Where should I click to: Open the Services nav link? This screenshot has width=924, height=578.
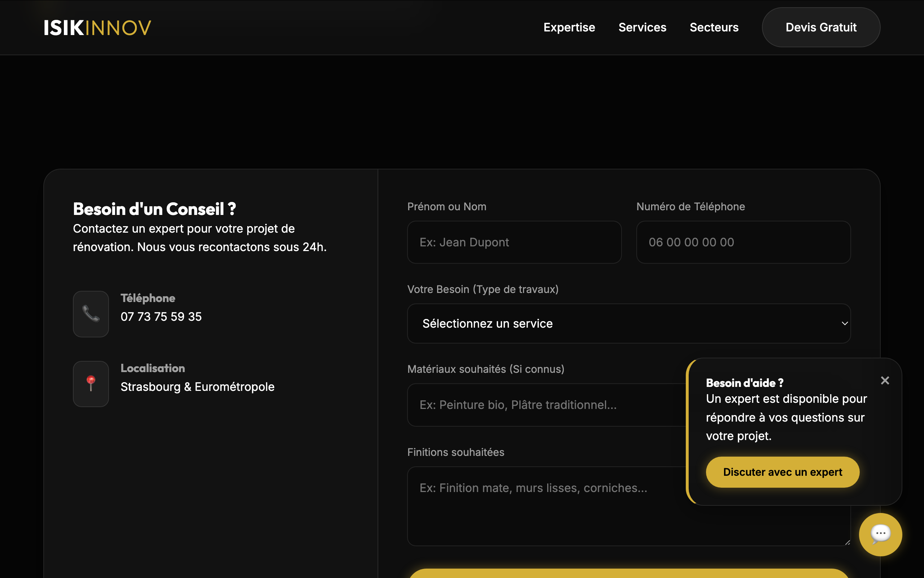642,27
